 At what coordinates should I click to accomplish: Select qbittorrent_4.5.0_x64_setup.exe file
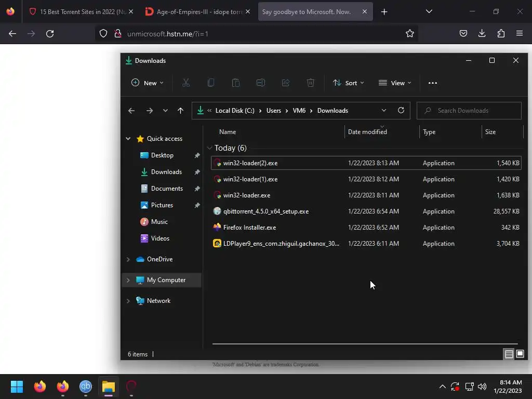coord(366,211)
